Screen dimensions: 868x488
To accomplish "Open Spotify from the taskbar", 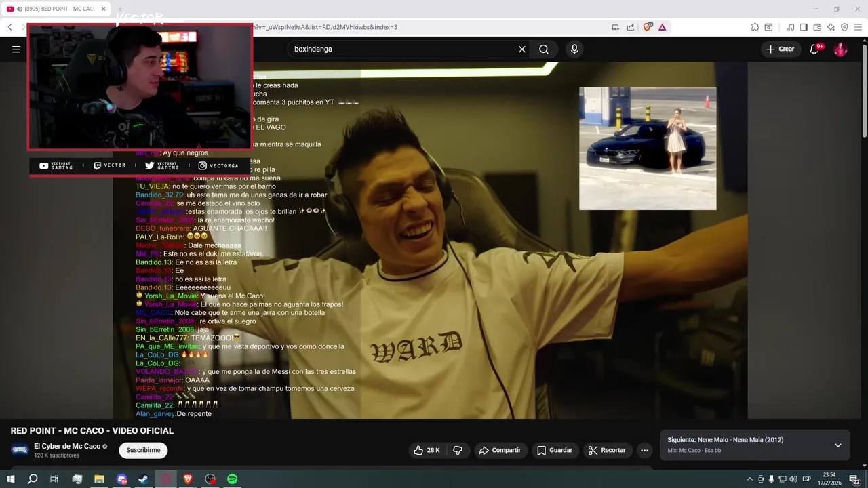I will [232, 479].
